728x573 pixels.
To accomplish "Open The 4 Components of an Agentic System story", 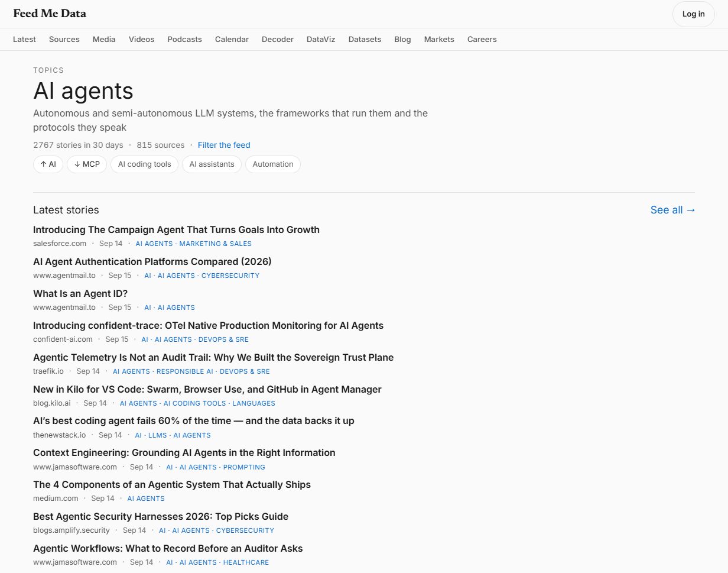I will [x=172, y=484].
